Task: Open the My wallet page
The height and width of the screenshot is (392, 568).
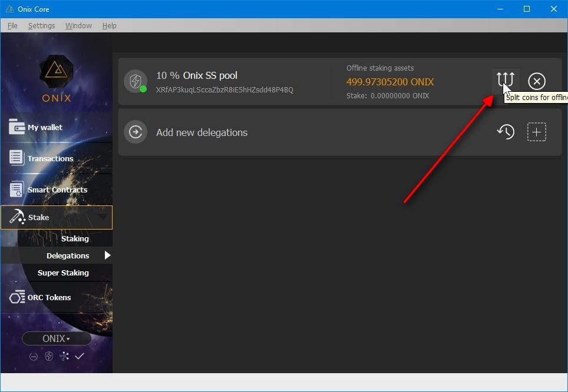Action: pyautogui.click(x=57, y=127)
